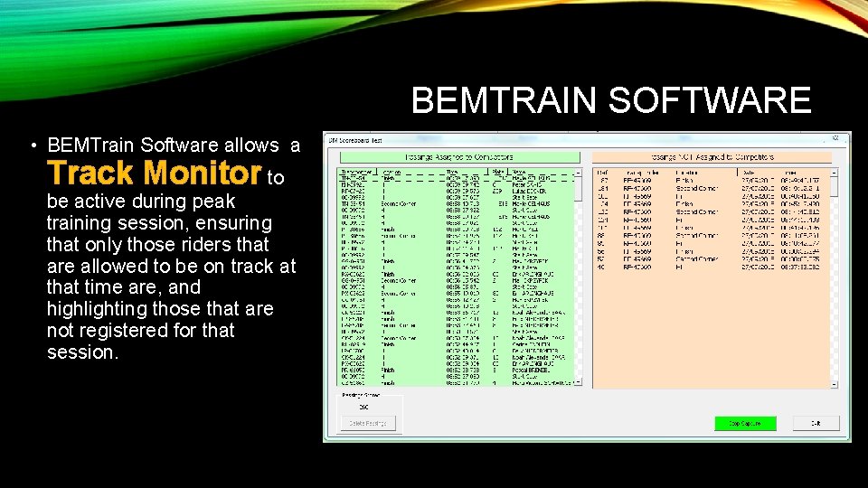Click the 'Passings Assigned to Competitors' green heading
This screenshot has width=868, height=488.
(459, 157)
